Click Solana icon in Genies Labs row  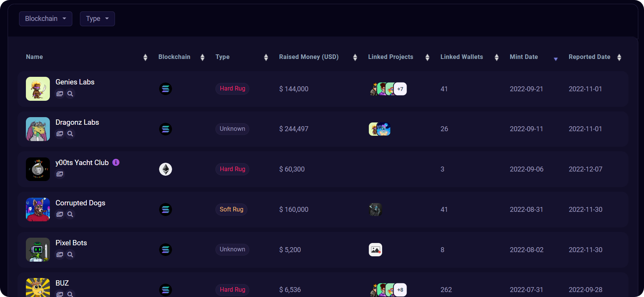(166, 89)
